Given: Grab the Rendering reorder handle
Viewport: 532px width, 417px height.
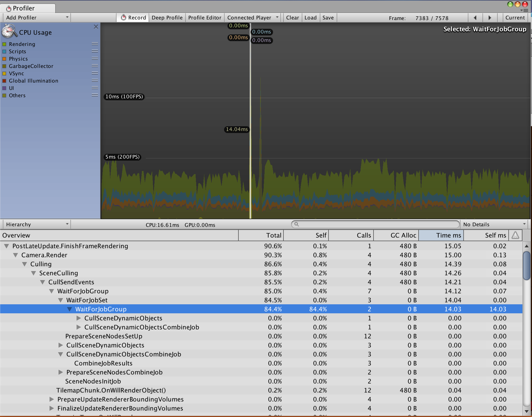Looking at the screenshot, I should point(95,44).
